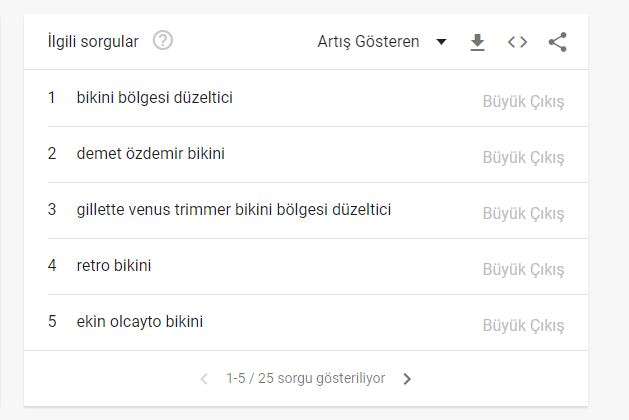Open the embed code icon
Image resolution: width=629 pixels, height=420 pixels.
pos(517,42)
